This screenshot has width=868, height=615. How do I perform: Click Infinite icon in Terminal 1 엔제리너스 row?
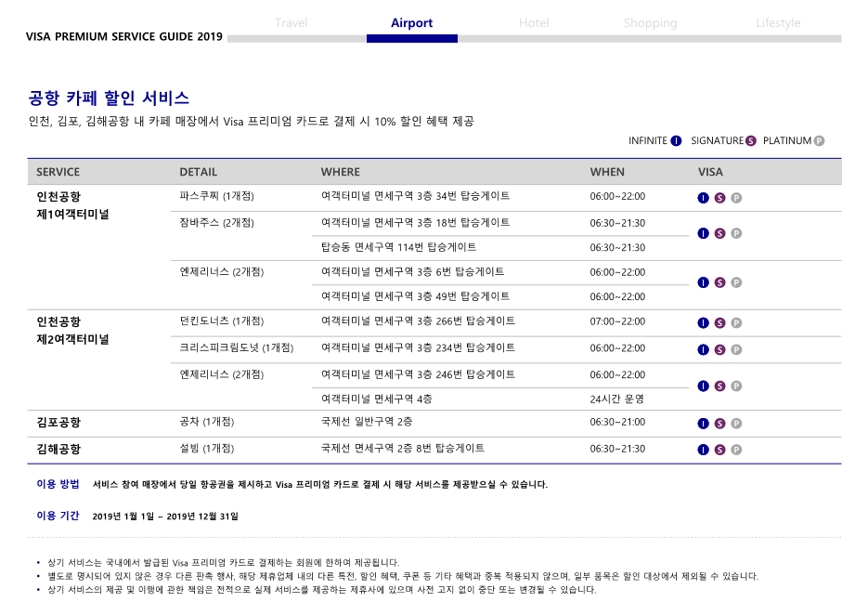point(703,282)
